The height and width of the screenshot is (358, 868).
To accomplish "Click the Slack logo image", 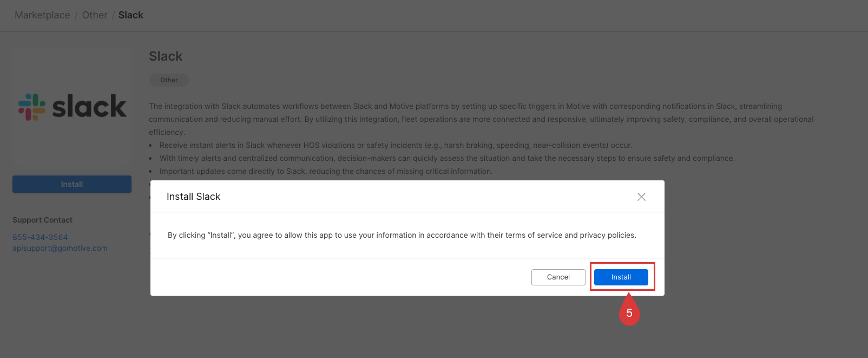I will tap(72, 106).
